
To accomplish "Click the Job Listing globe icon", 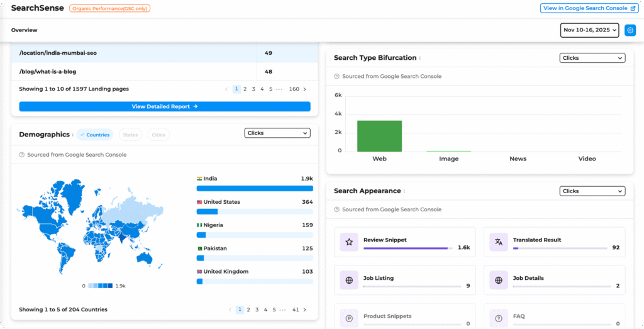I will tap(349, 280).
